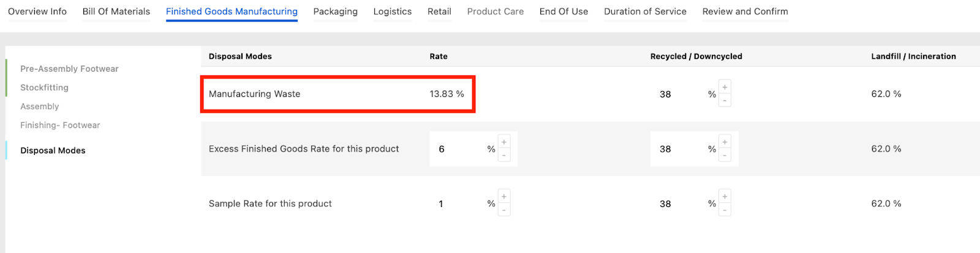Open the Overview Info tab
The height and width of the screenshot is (253, 980).
click(37, 12)
